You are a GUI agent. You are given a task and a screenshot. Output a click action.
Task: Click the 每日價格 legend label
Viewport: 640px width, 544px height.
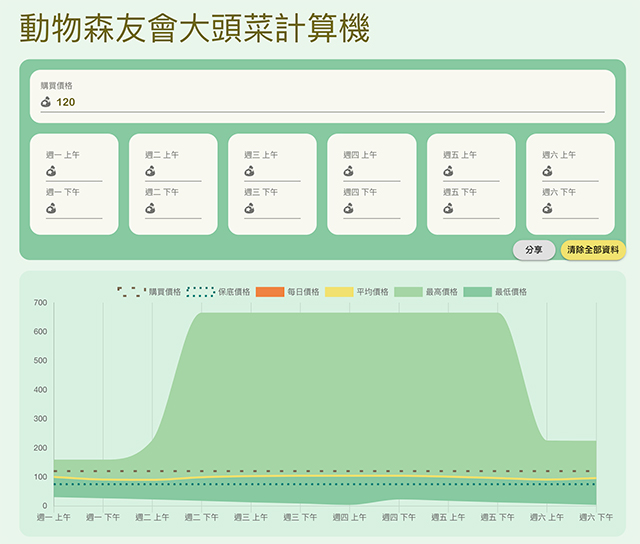[x=303, y=292]
